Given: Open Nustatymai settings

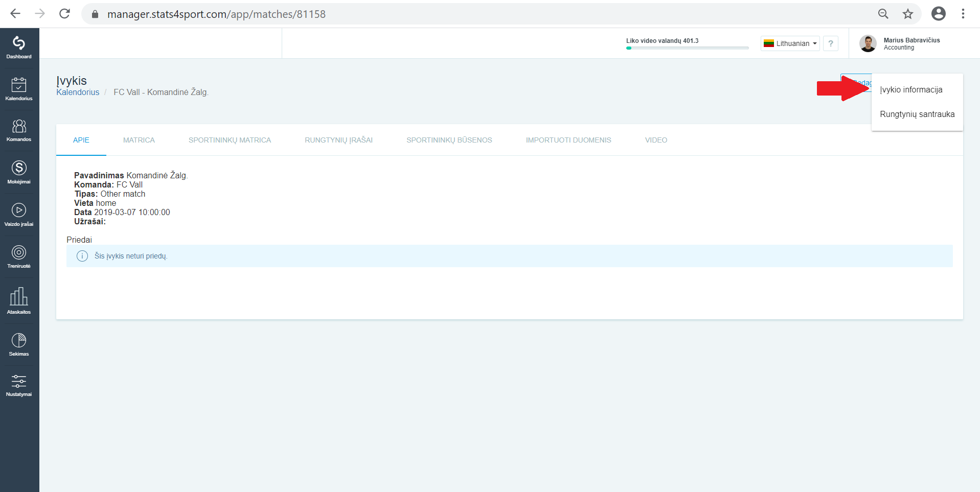Looking at the screenshot, I should coord(19,386).
